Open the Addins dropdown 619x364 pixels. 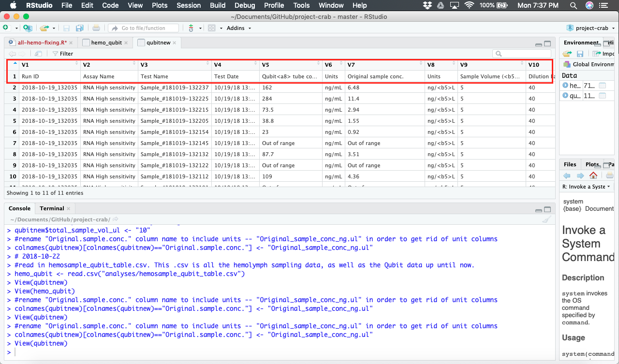236,28
